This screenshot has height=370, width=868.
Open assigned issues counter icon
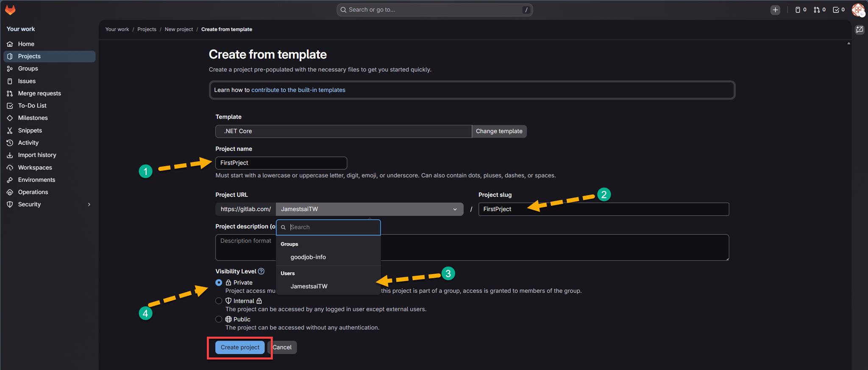pos(800,10)
